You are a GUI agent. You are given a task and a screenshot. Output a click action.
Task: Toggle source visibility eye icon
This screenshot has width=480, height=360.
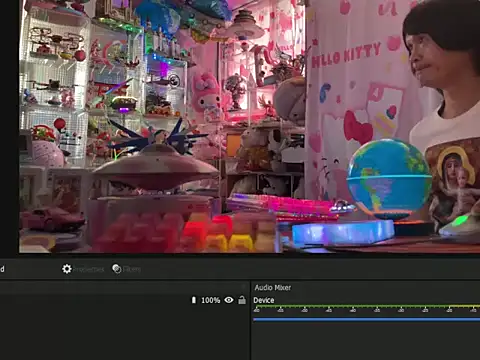click(229, 300)
